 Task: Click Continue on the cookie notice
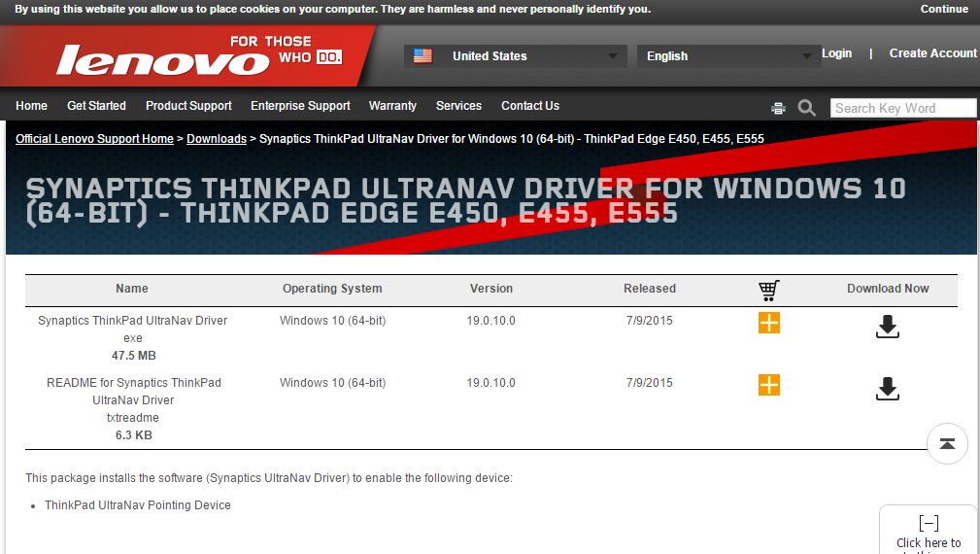coord(944,9)
